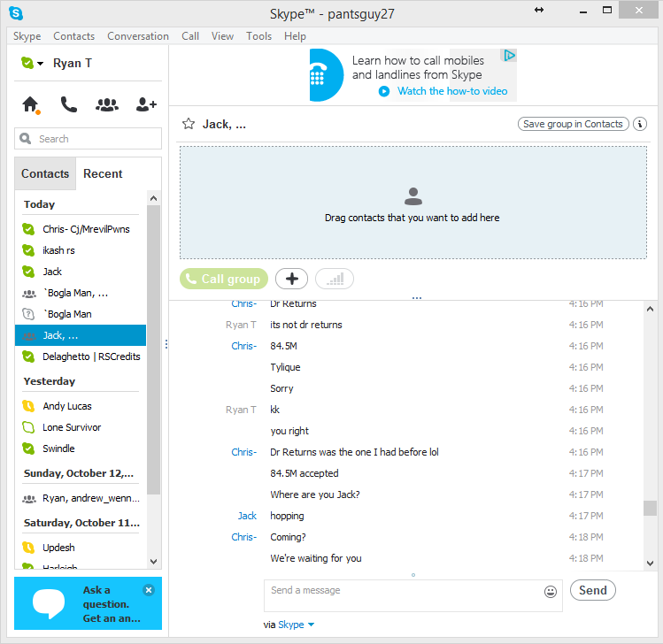663x644 pixels.
Task: Click the contact list scrollbar thumb
Action: (153, 350)
